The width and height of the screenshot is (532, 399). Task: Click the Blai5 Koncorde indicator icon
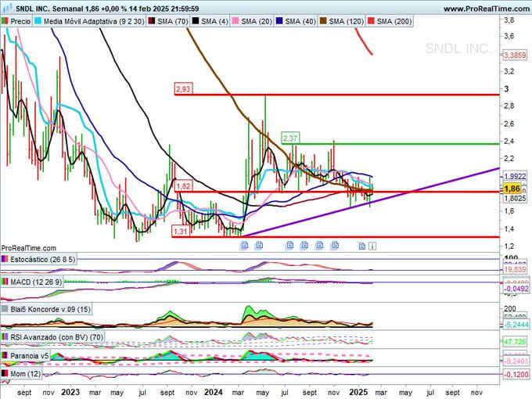pyautogui.click(x=5, y=309)
